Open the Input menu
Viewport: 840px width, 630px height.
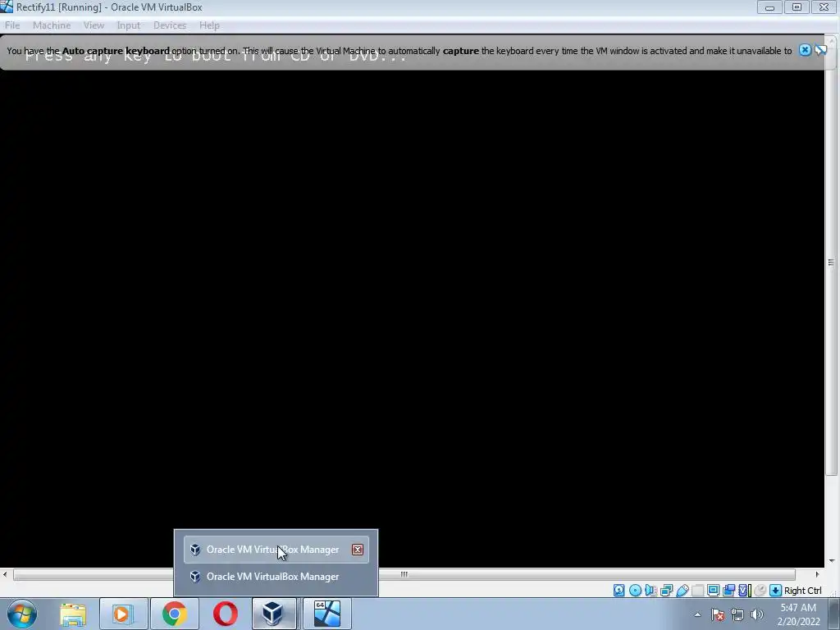[129, 25]
